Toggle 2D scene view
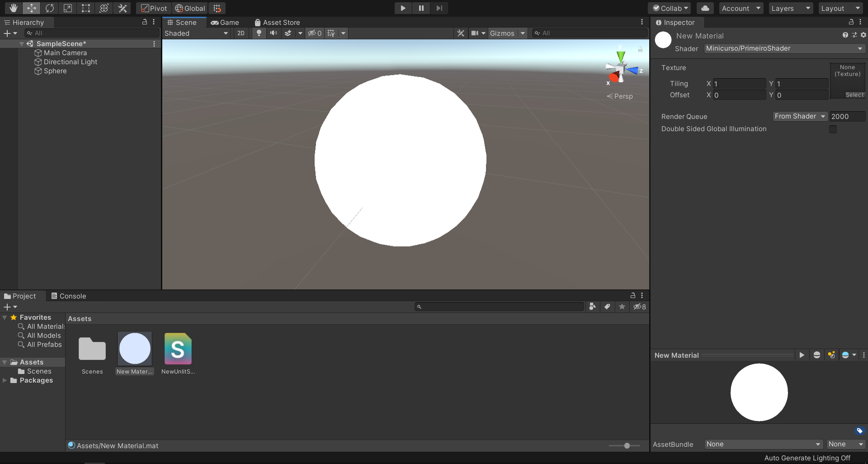 point(241,33)
